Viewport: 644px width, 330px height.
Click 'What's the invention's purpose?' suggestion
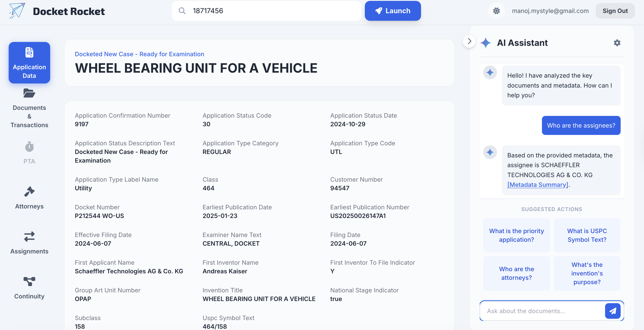[587, 273]
